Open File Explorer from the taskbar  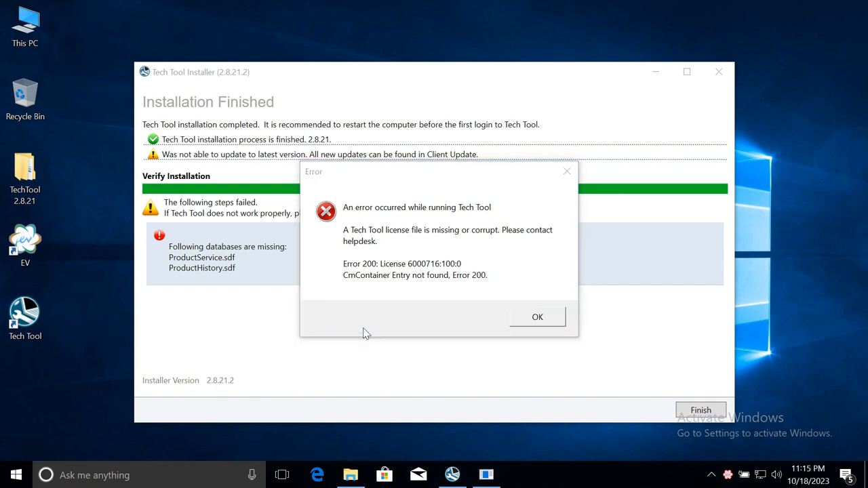point(351,474)
